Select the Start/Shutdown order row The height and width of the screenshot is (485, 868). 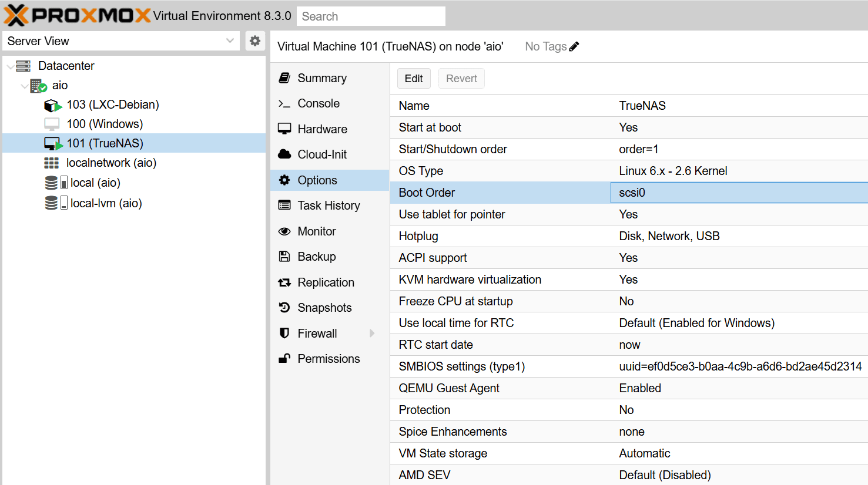(629, 149)
